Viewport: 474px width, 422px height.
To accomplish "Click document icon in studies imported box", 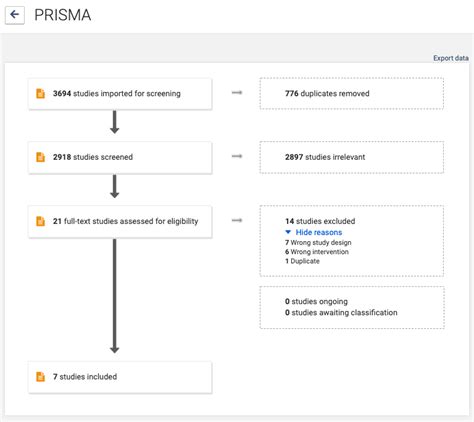I will coord(40,94).
